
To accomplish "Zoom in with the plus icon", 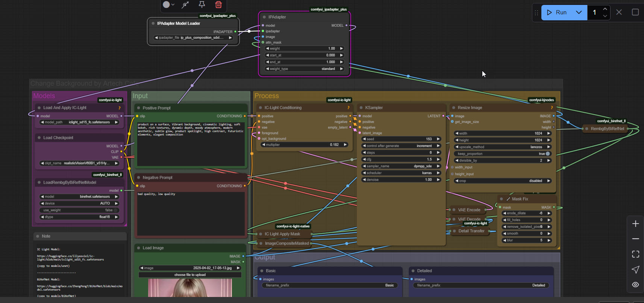I will coord(635,224).
